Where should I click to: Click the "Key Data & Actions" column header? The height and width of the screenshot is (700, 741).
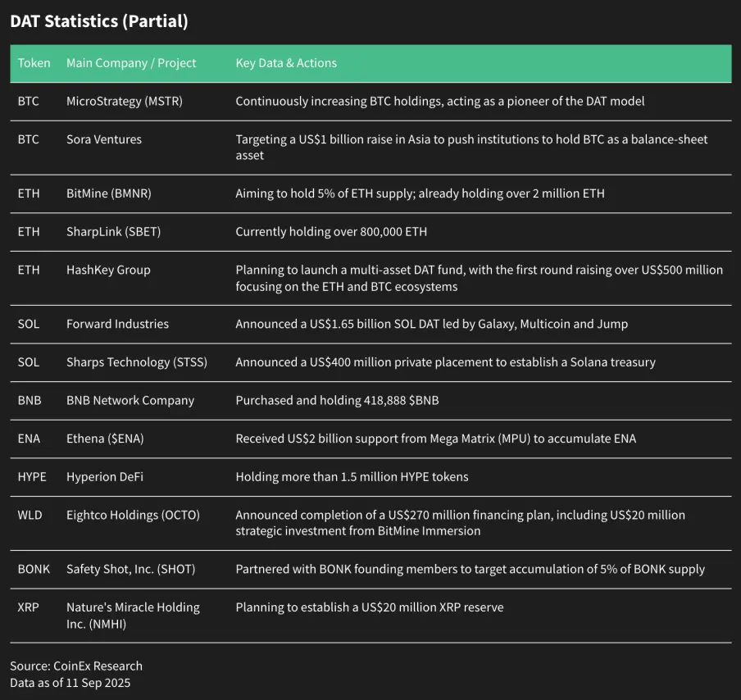[x=286, y=63]
